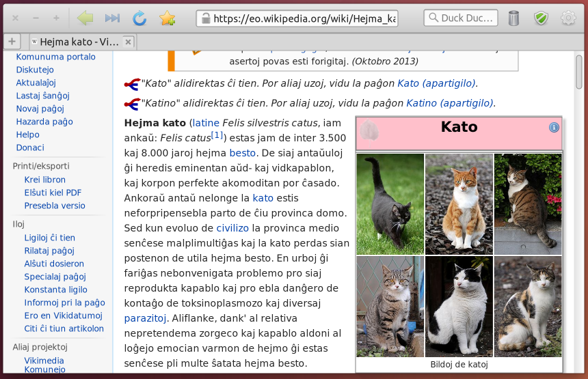The image size is (588, 379).
Task: Click the Iloj section heading
Action: (18, 224)
